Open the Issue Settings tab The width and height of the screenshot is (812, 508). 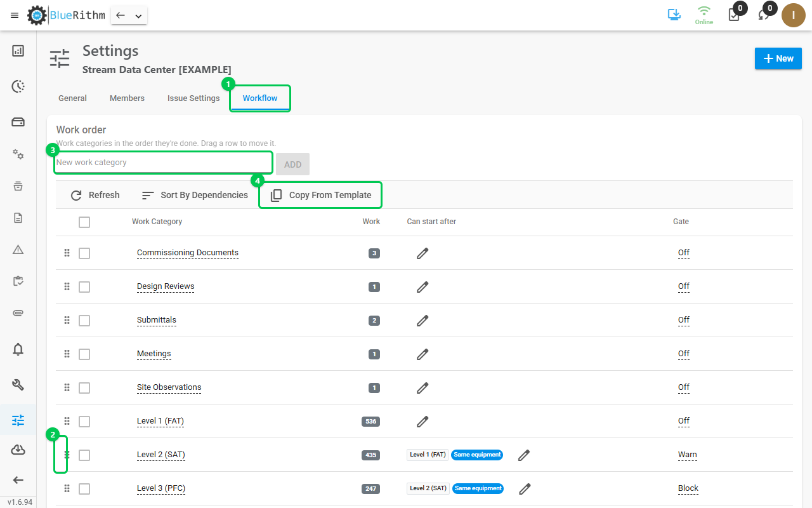(193, 98)
